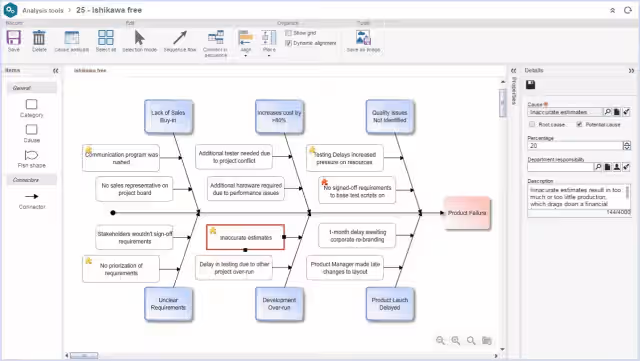Click the Cause input field

[x=565, y=112]
